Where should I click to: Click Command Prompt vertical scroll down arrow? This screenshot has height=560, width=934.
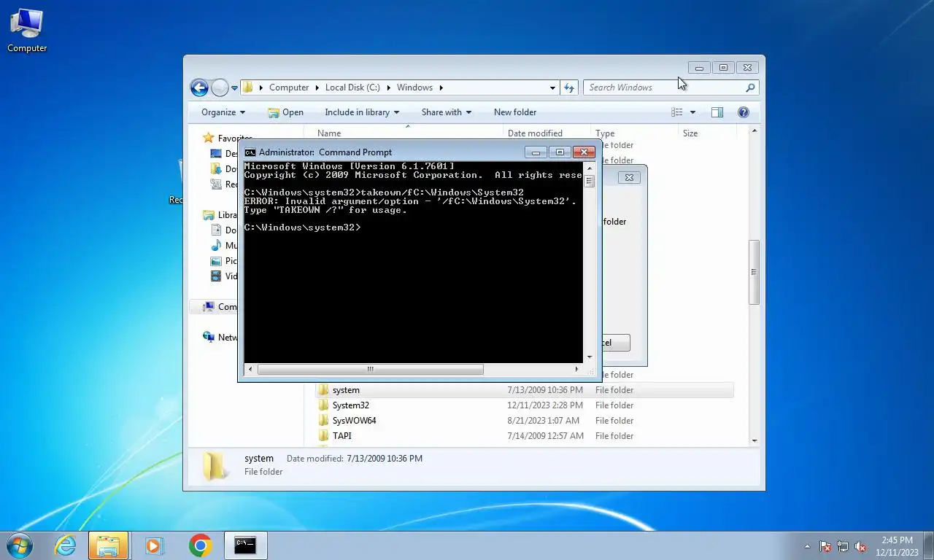click(590, 357)
